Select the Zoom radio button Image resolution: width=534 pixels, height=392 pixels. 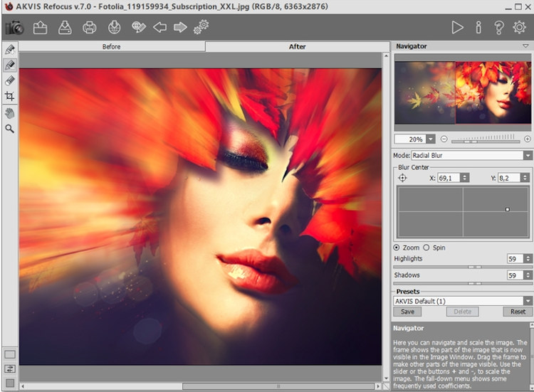tap(397, 248)
